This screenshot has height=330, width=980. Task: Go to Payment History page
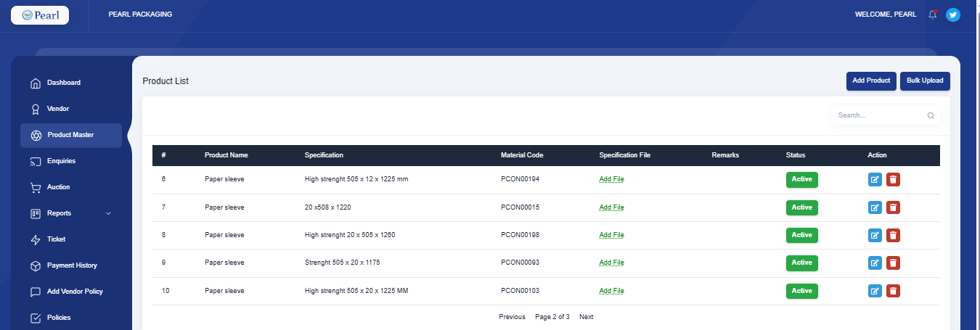(72, 265)
